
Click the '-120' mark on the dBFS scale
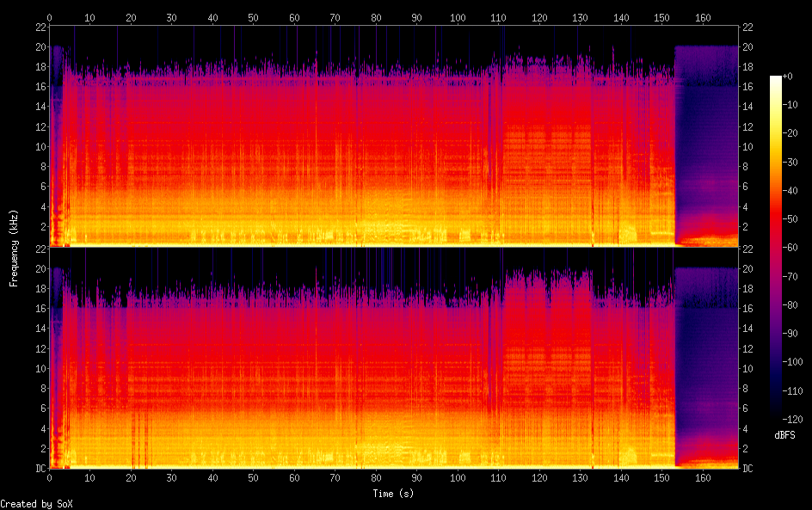(x=792, y=419)
